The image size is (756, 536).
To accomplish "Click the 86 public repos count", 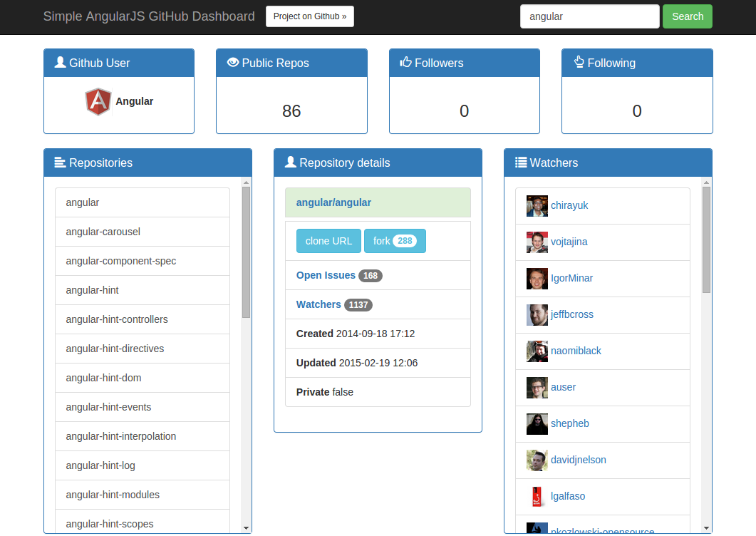I will 291,111.
